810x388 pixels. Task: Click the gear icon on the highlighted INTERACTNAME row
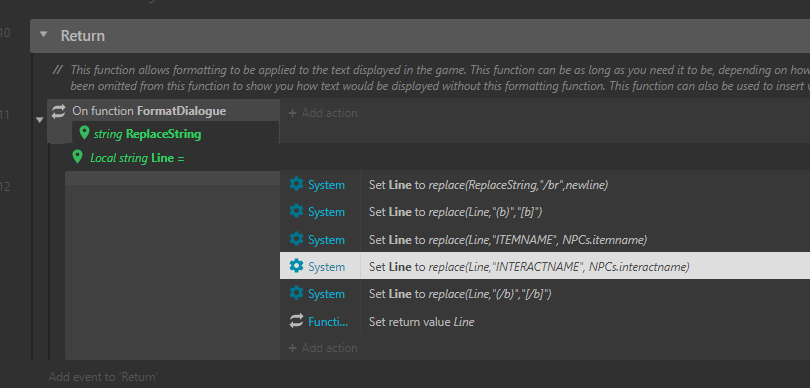[x=296, y=266]
